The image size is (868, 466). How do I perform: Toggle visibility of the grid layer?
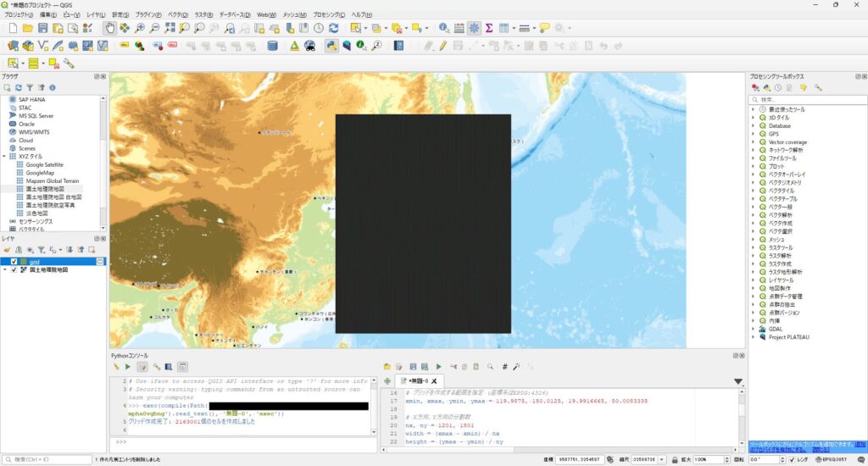[x=14, y=261]
